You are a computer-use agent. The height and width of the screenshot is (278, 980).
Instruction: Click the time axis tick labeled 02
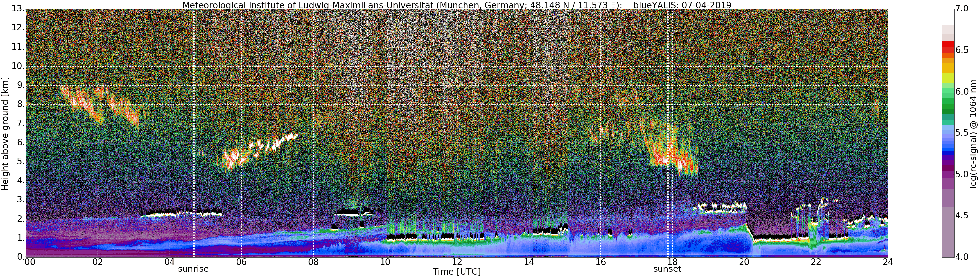point(98,262)
